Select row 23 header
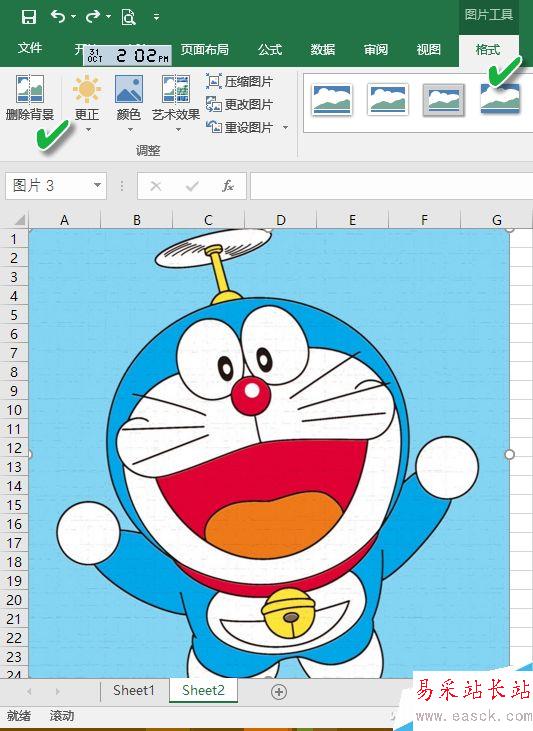This screenshot has width=533, height=731. pos(14,657)
